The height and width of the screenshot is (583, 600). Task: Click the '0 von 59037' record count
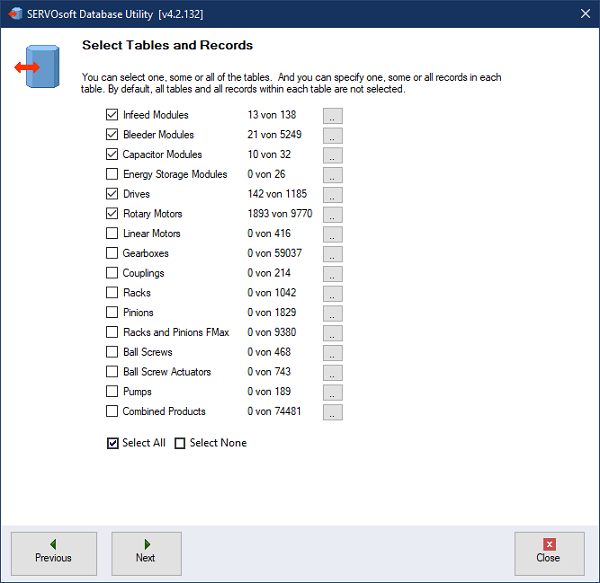(x=274, y=253)
